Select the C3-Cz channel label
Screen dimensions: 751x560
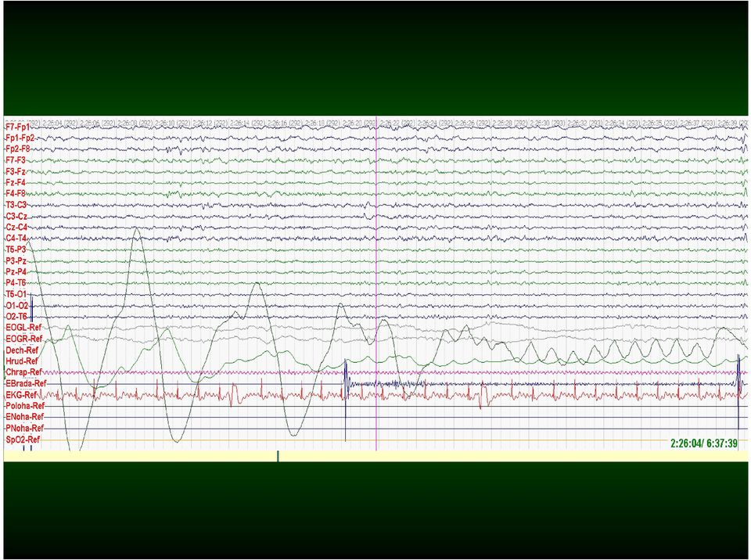(x=16, y=216)
